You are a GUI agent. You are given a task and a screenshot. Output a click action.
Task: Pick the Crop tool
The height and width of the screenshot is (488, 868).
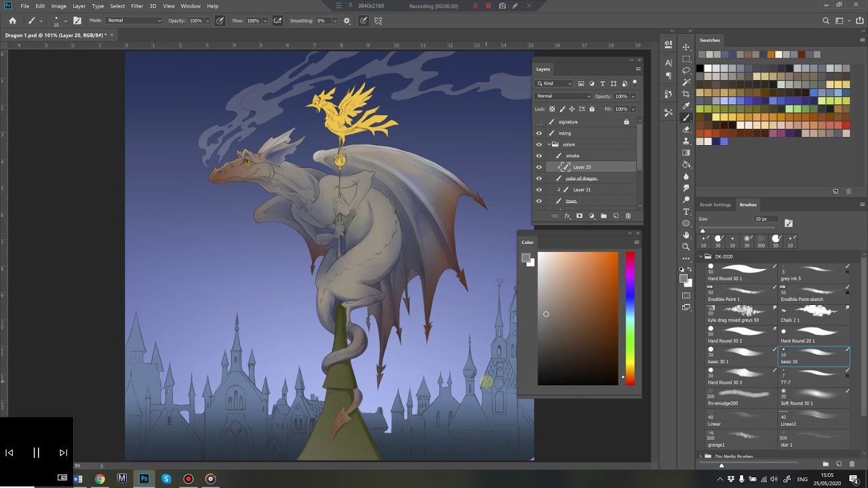pos(686,94)
